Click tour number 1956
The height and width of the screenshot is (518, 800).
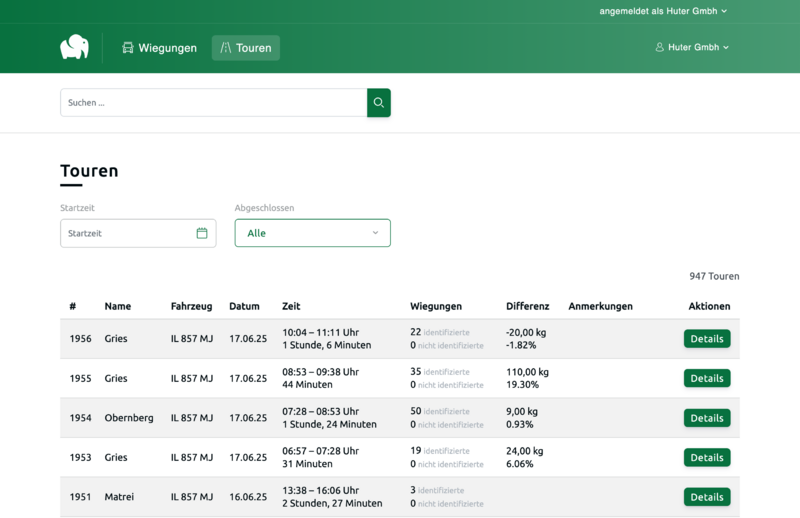click(81, 339)
